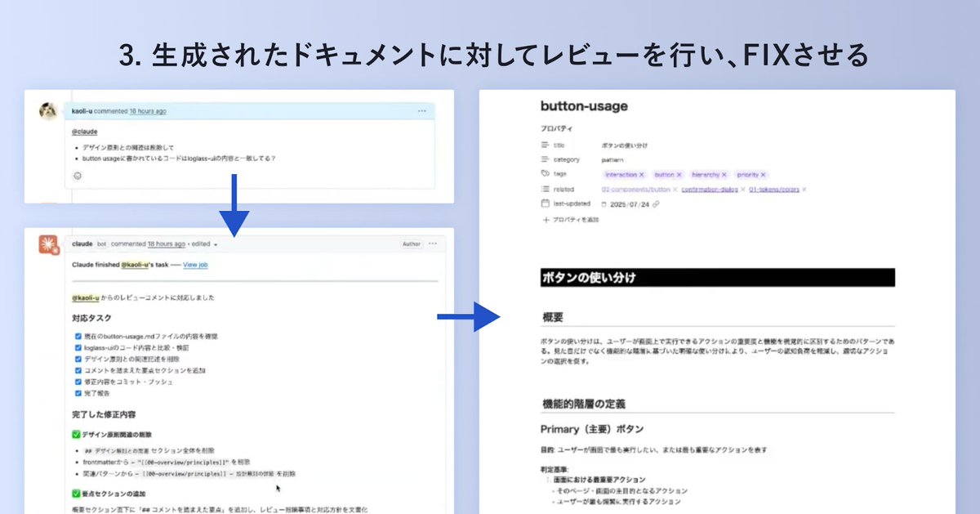Screen dimensions: 980x514
Task: Toggle checkbox for デザイン原則との関連記述を削除
Action: click(78, 359)
